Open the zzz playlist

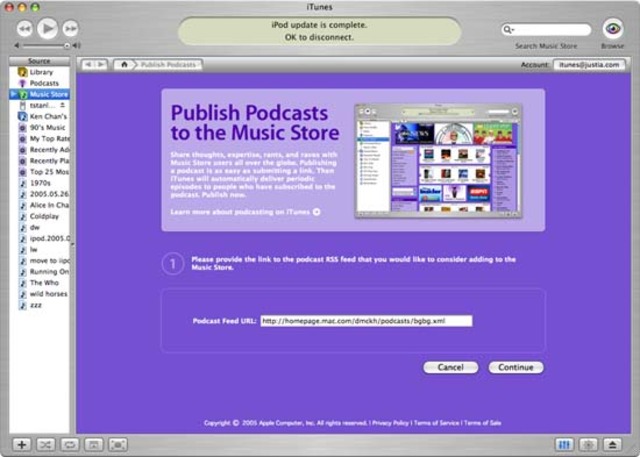tap(40, 305)
